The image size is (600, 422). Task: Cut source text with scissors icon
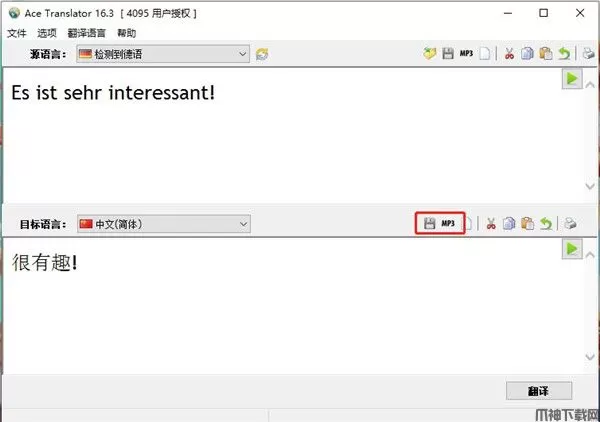tap(509, 54)
